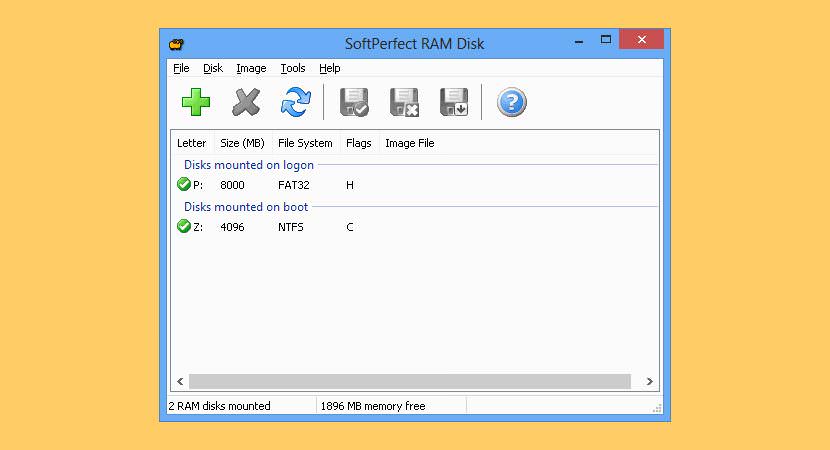Click the horizontal scrollbar right arrow
830x450 pixels.
[x=649, y=381]
